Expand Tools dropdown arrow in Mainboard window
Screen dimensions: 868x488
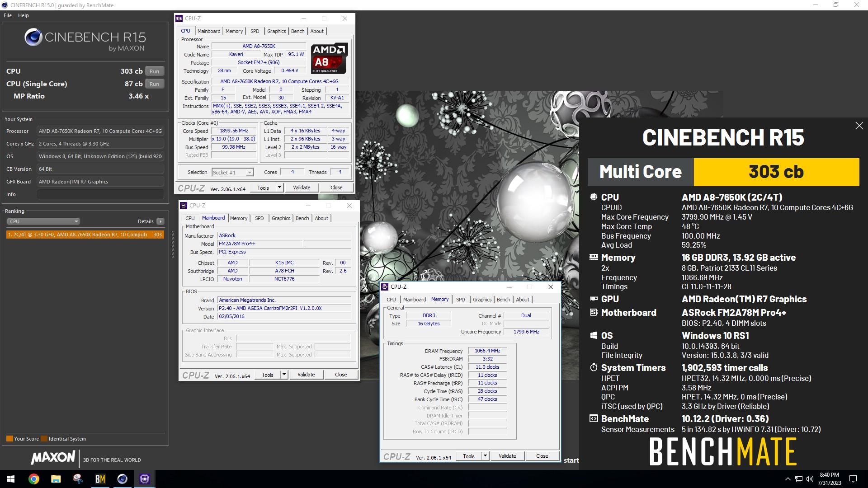point(284,375)
